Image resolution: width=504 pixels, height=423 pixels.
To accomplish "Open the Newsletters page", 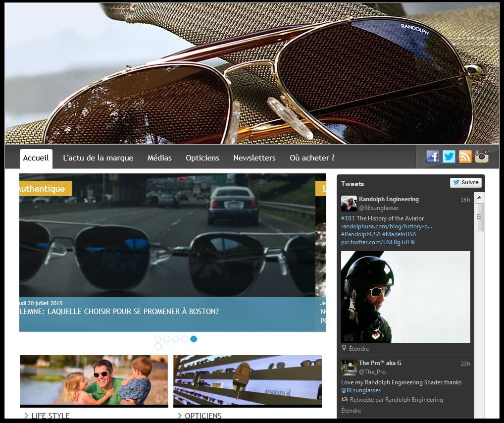I will pos(254,158).
